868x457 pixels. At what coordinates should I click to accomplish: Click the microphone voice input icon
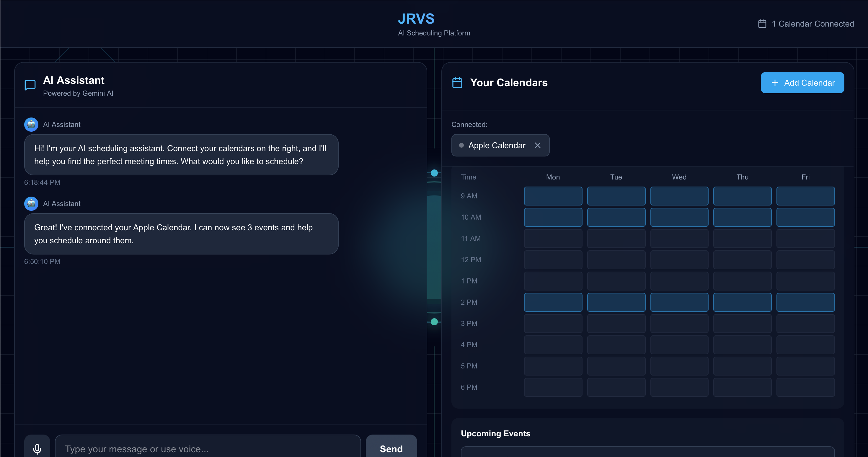click(x=37, y=448)
